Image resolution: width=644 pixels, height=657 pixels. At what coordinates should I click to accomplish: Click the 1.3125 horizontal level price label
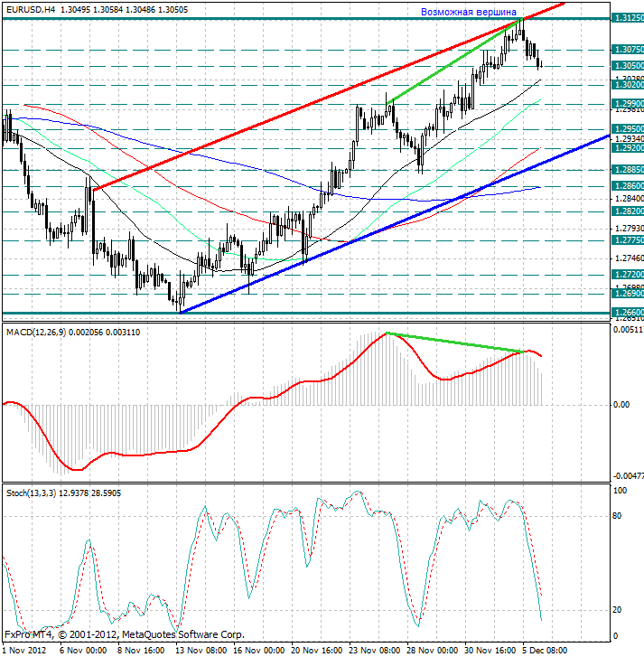(628, 18)
